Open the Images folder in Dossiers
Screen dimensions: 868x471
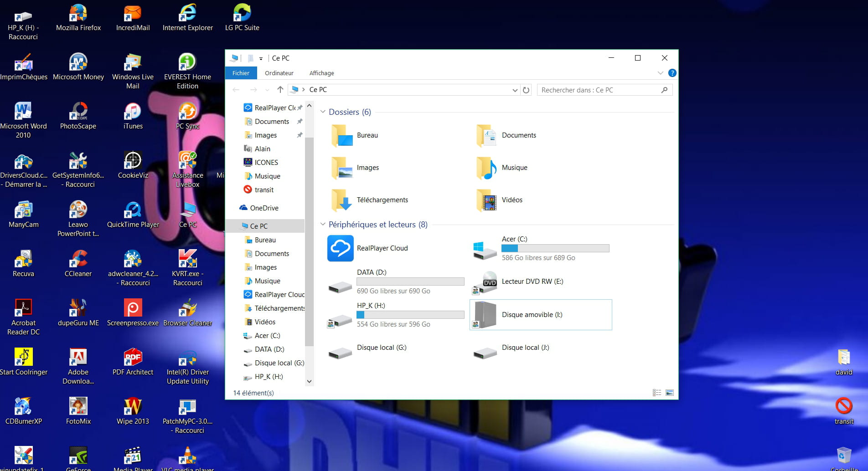[355, 168]
